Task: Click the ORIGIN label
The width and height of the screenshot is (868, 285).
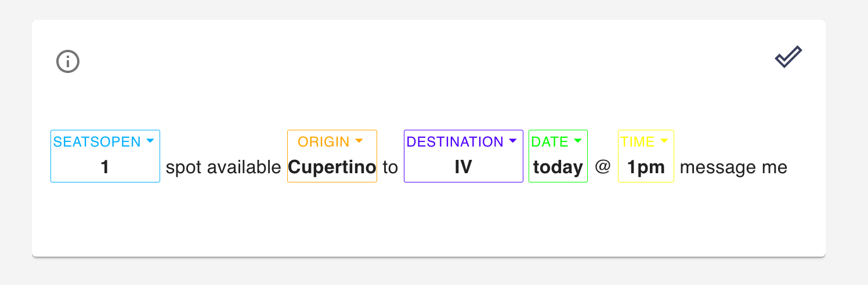Action: pyautogui.click(x=324, y=142)
